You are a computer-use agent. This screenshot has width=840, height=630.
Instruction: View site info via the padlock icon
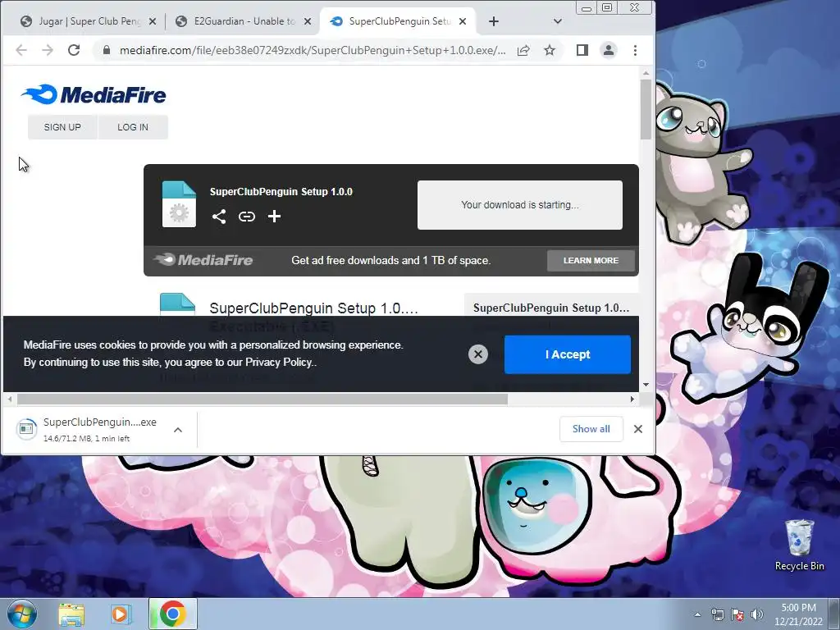(x=107, y=50)
